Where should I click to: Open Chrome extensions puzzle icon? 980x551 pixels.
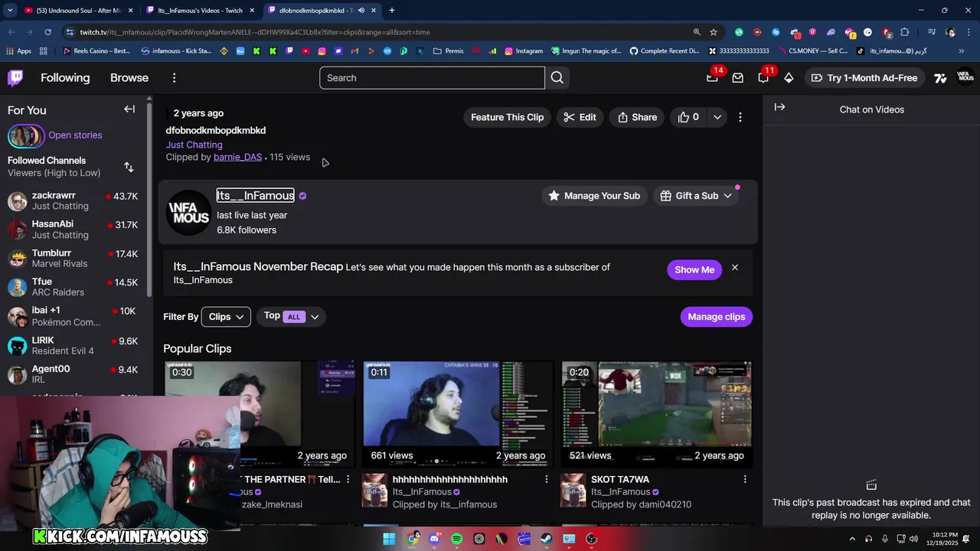(905, 32)
